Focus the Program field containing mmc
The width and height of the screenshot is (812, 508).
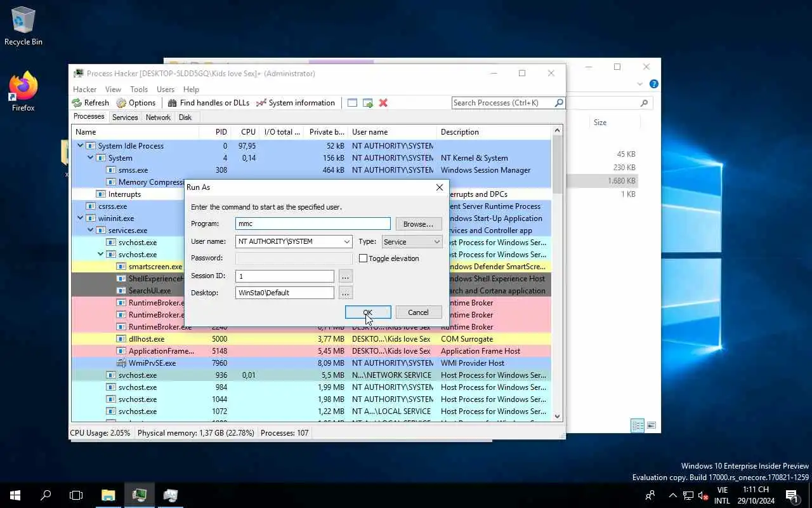point(313,224)
